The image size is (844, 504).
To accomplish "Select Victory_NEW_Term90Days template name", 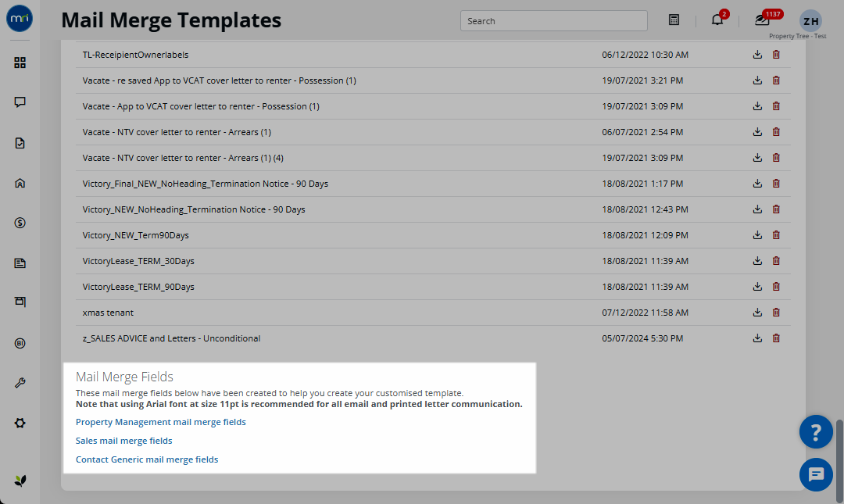I will coord(136,235).
